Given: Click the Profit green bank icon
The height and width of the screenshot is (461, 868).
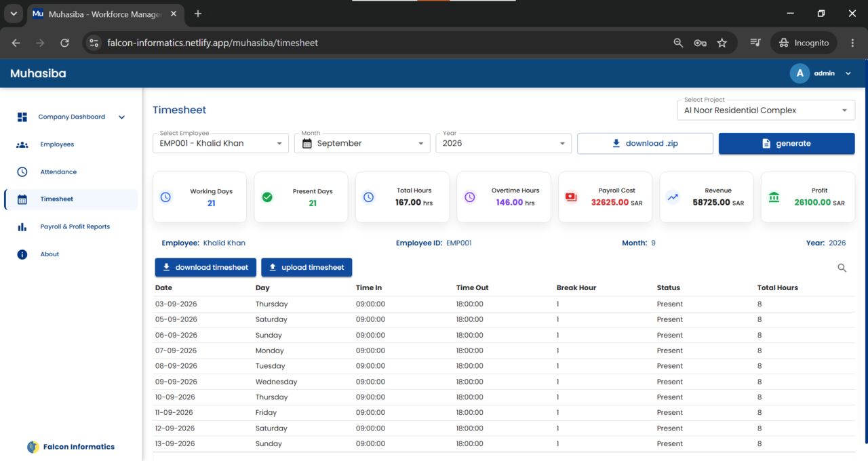Looking at the screenshot, I should click(x=774, y=197).
